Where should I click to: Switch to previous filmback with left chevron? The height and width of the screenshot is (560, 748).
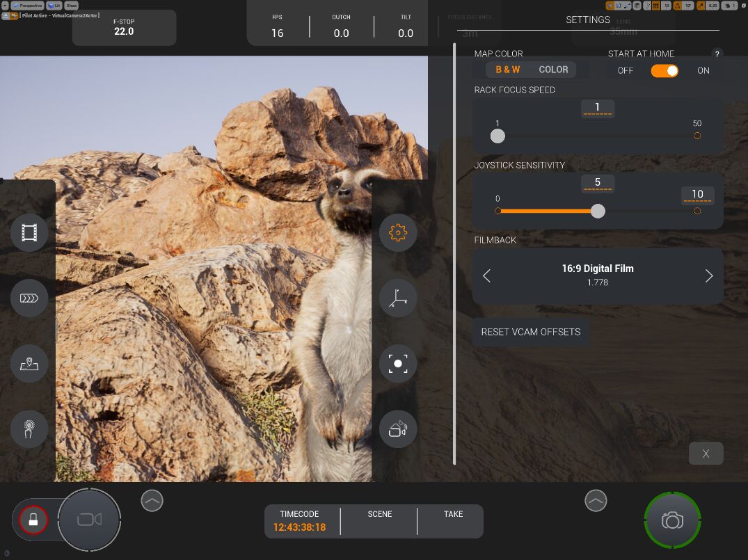coord(487,276)
